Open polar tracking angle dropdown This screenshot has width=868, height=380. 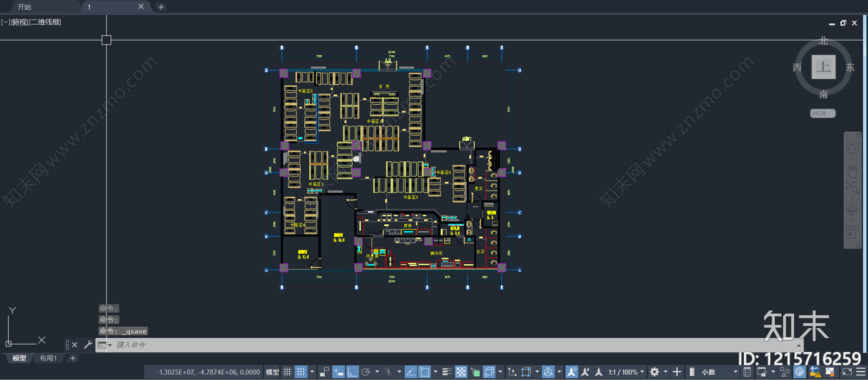point(377,372)
